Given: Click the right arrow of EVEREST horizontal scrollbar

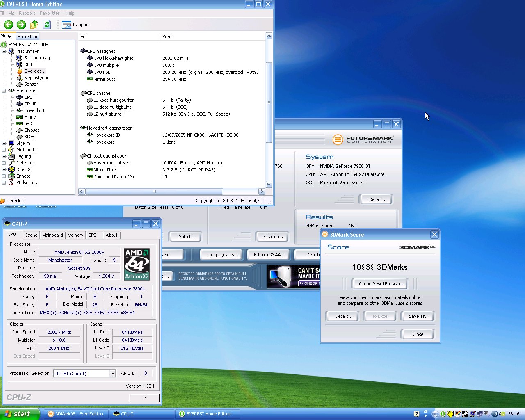Looking at the screenshot, I should coord(262,192).
